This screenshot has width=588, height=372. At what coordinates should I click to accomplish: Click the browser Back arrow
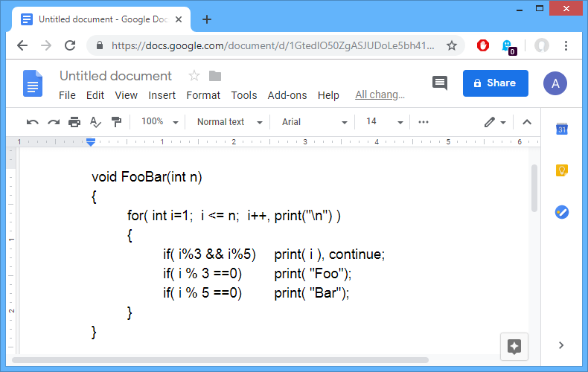22,45
